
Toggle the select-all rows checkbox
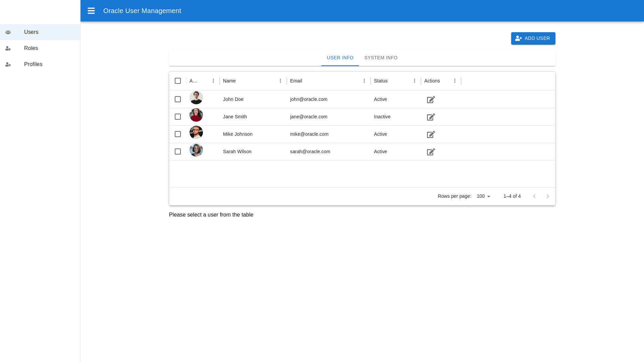pyautogui.click(x=178, y=81)
